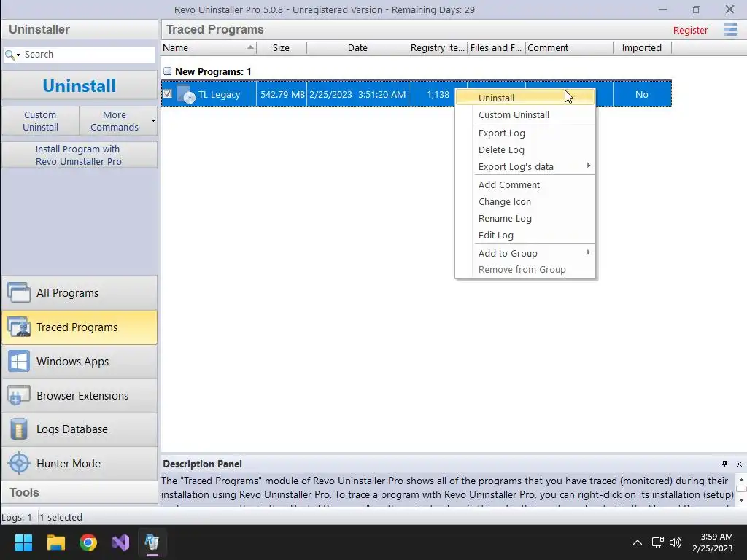This screenshot has width=747, height=560.
Task: Click the Windows Apps sidebar icon
Action: coord(19,362)
